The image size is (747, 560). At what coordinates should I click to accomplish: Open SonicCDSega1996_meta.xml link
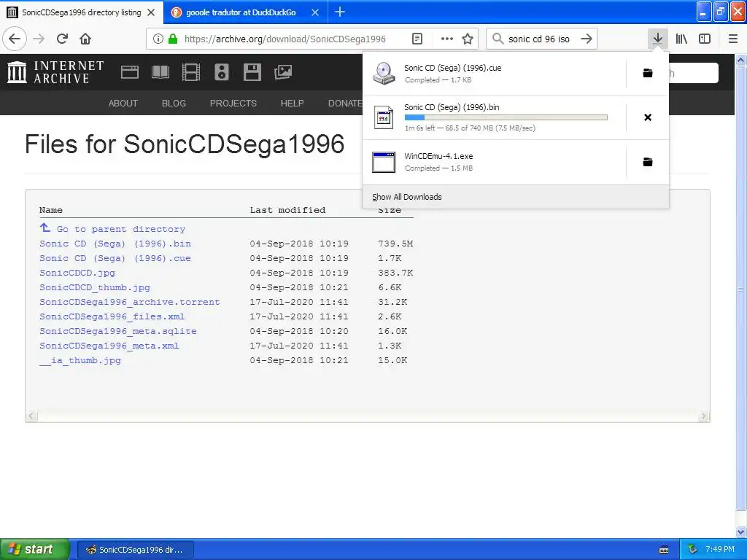[109, 346]
